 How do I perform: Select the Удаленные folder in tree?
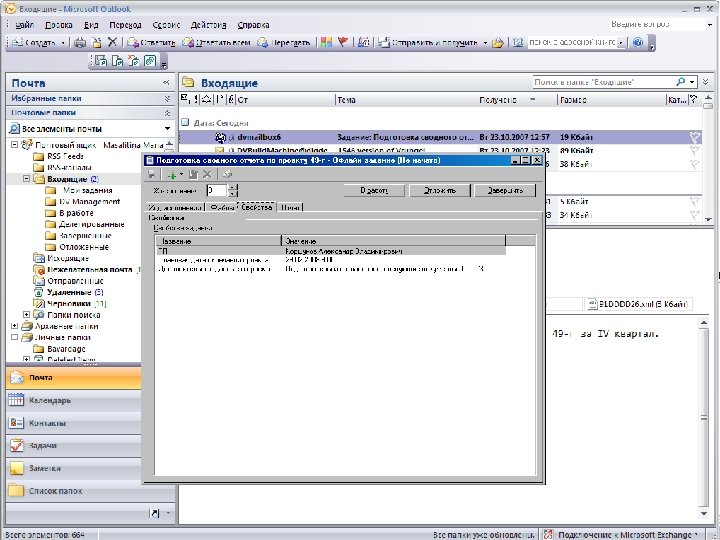(x=68, y=292)
